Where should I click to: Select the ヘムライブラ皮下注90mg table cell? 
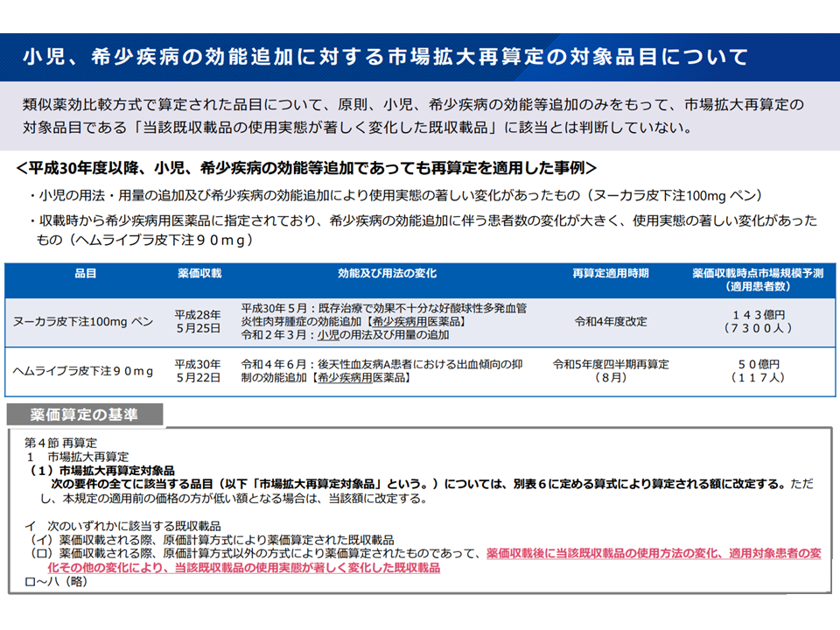[83, 371]
